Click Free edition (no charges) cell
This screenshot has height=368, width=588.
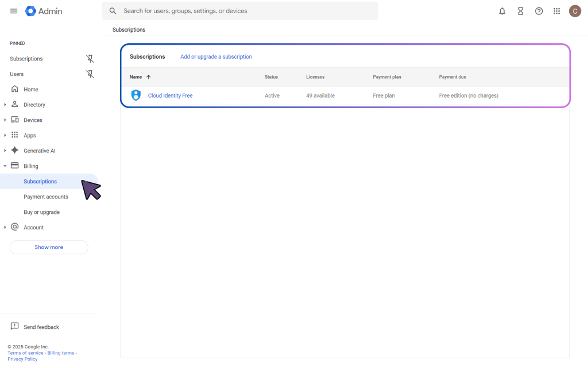coord(469,96)
